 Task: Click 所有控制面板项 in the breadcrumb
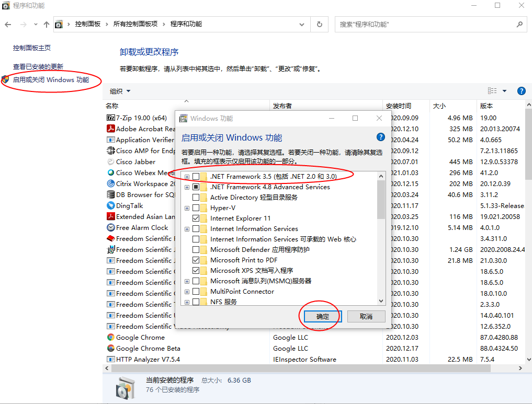click(135, 24)
